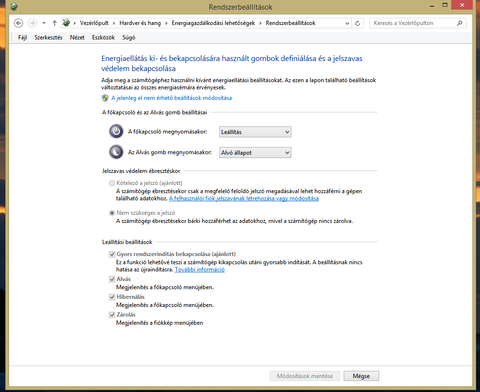The height and width of the screenshot is (392, 480).
Task: Click label Az Alvás gomb megnyomásakor
Action: (x=170, y=152)
